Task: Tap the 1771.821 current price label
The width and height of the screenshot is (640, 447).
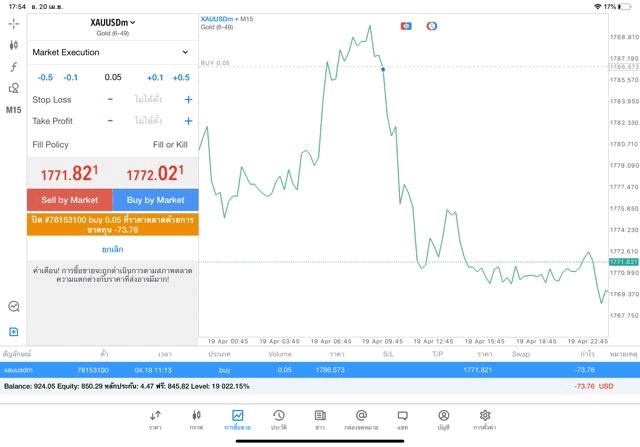Action: click(x=623, y=262)
